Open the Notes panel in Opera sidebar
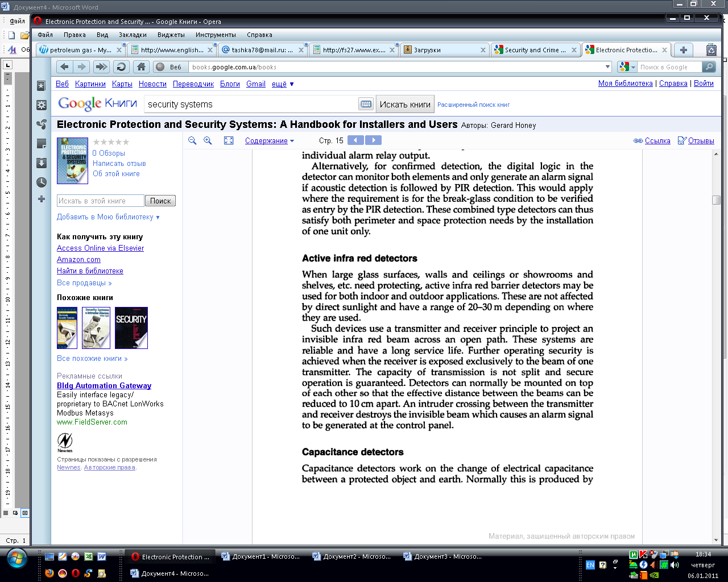The height and width of the screenshot is (582, 728). point(42,144)
